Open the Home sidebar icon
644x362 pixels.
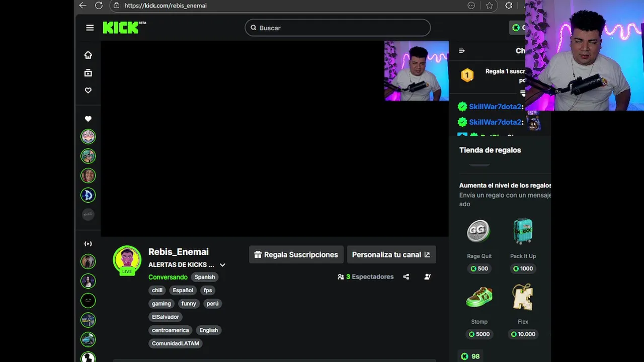tap(88, 55)
